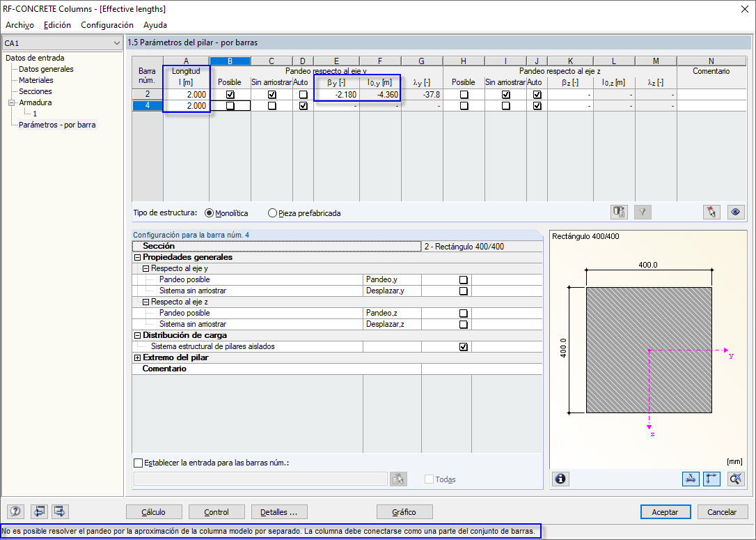
Task: Click λy cell value -37.8
Action: (x=422, y=95)
